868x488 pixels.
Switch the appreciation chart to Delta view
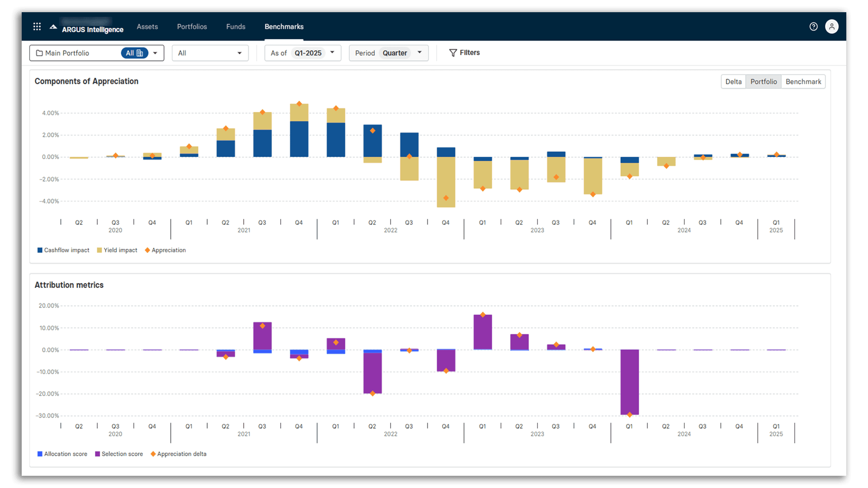pyautogui.click(x=733, y=81)
